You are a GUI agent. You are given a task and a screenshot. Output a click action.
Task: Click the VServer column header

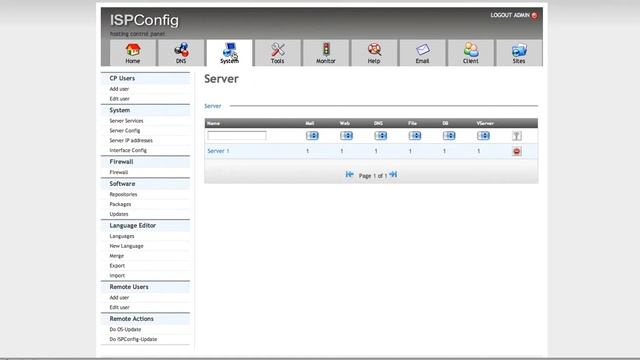[485, 123]
